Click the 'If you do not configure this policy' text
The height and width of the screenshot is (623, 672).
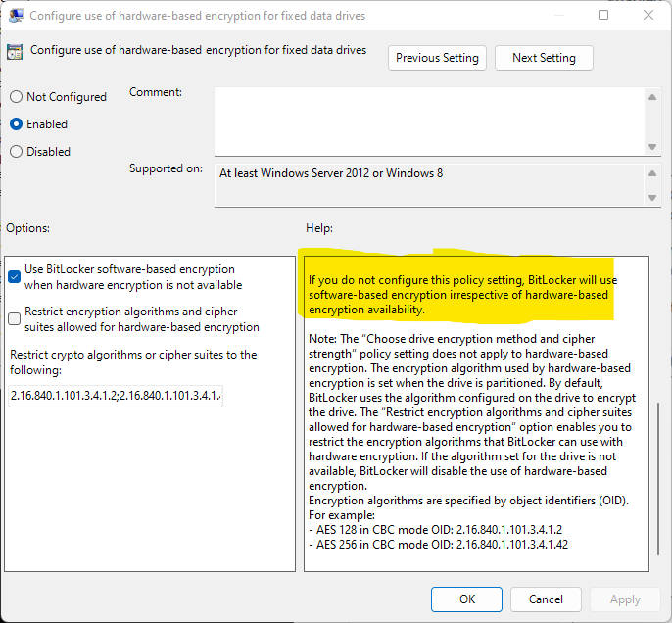coord(462,295)
